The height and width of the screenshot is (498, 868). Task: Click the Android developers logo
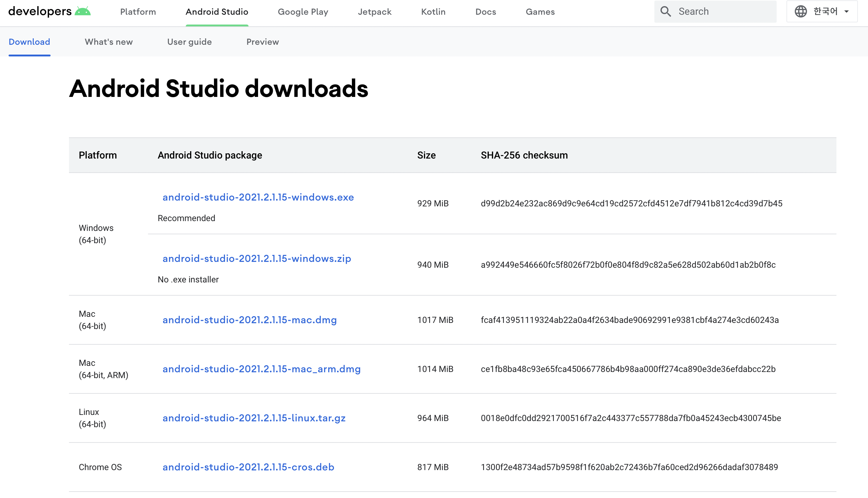(50, 11)
